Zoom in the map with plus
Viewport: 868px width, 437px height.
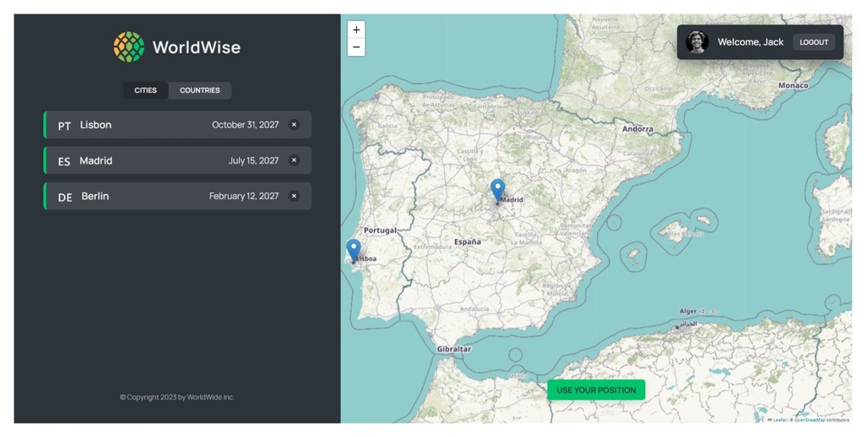[356, 30]
